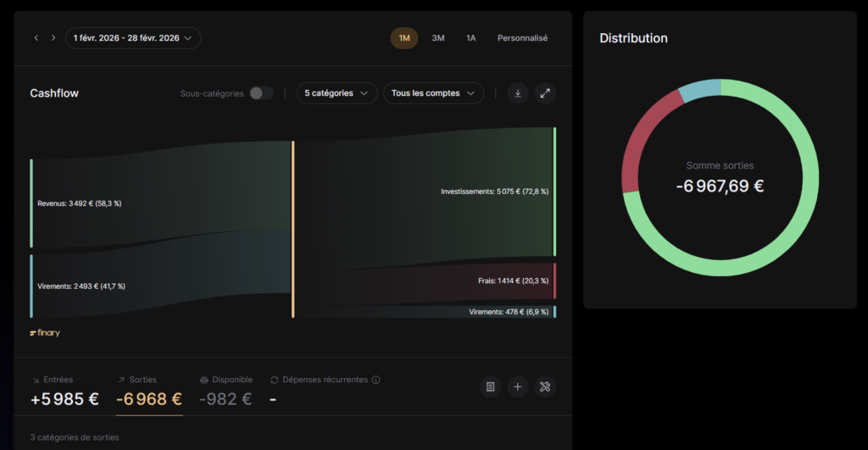
Task: Open the date range dropdown
Action: click(x=133, y=38)
